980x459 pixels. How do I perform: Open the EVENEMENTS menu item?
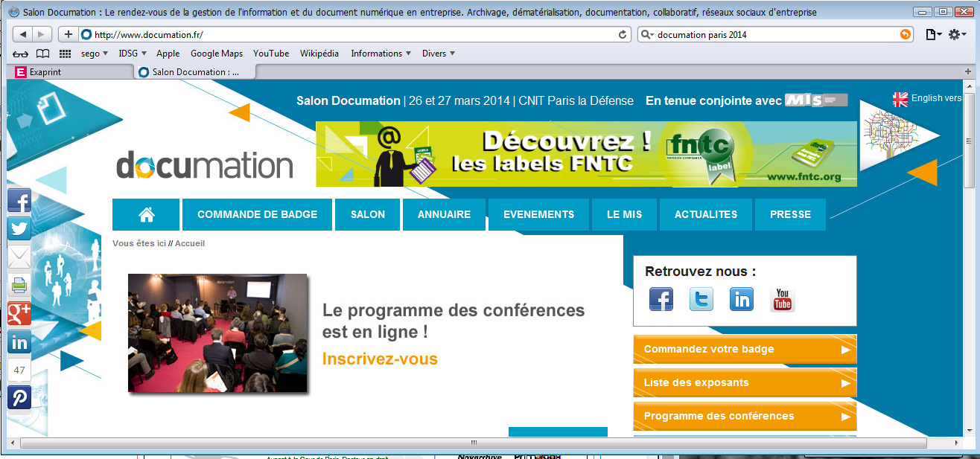click(x=538, y=214)
